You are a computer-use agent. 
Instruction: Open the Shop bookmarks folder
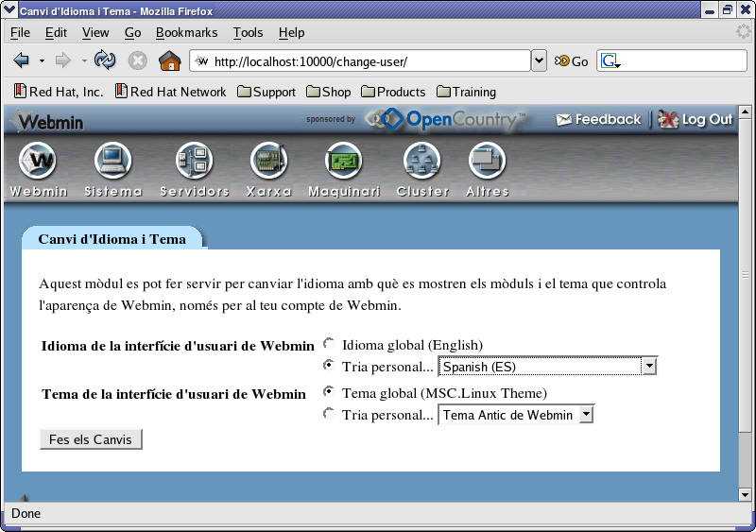point(328,92)
